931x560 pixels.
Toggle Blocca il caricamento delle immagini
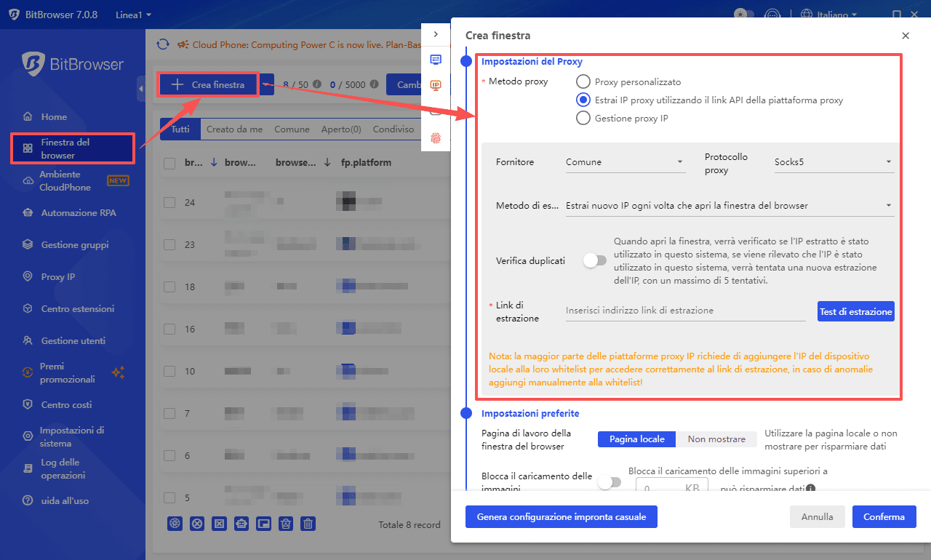point(610,481)
